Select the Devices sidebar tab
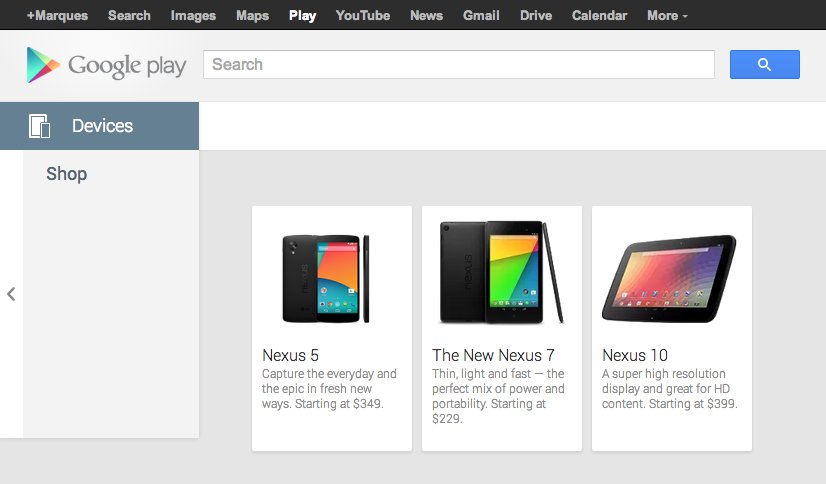The height and width of the screenshot is (484, 826). 100,126
